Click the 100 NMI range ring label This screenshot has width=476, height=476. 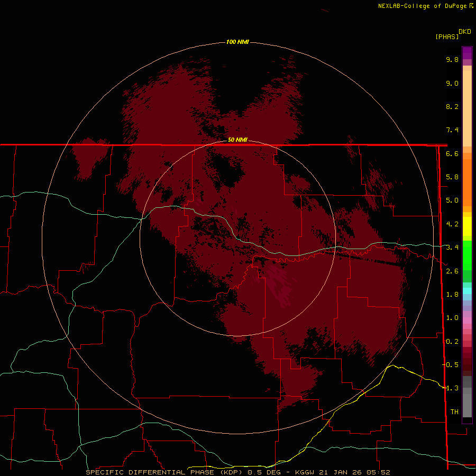click(x=237, y=42)
